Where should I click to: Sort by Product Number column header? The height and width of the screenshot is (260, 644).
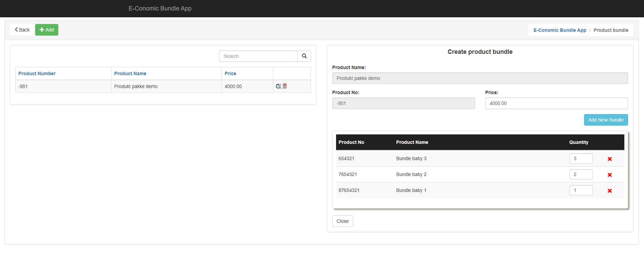point(37,73)
